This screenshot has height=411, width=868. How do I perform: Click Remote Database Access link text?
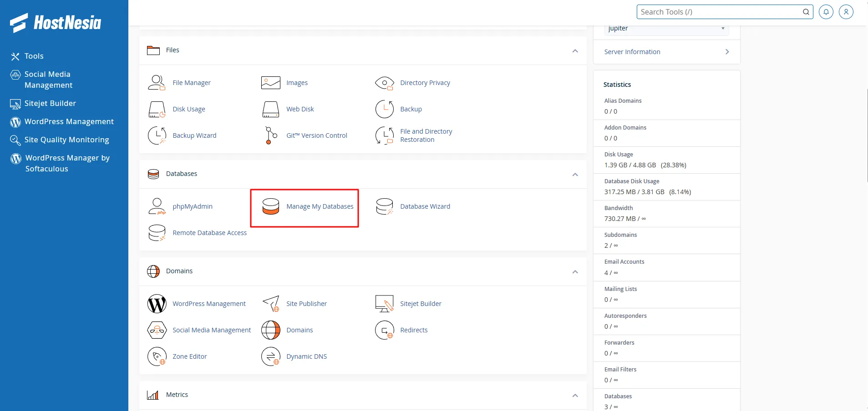point(210,233)
